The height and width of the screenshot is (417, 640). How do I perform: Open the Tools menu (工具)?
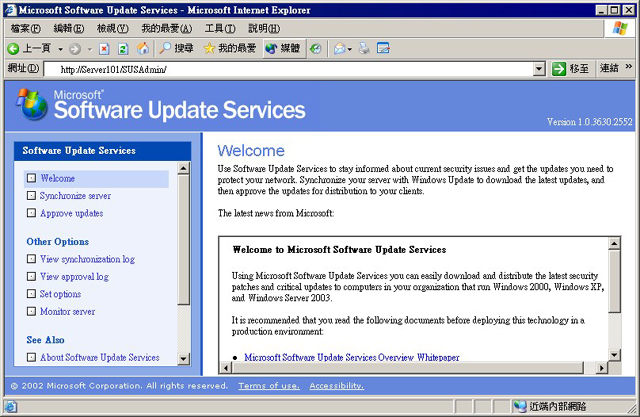pos(220,28)
